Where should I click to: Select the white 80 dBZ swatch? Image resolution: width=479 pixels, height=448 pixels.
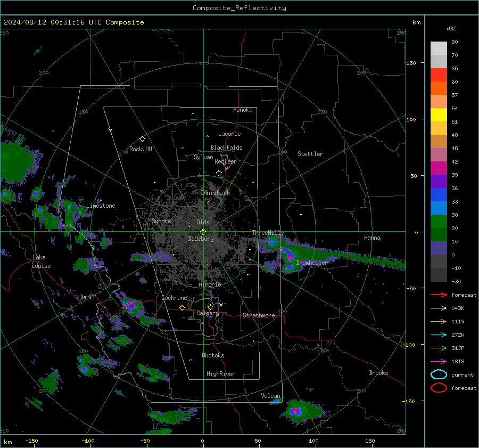(439, 48)
